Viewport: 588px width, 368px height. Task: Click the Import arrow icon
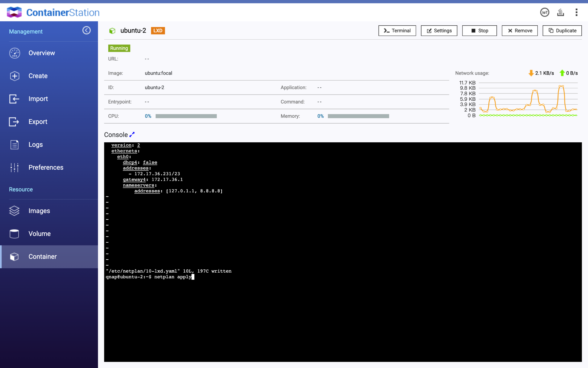[x=14, y=99]
